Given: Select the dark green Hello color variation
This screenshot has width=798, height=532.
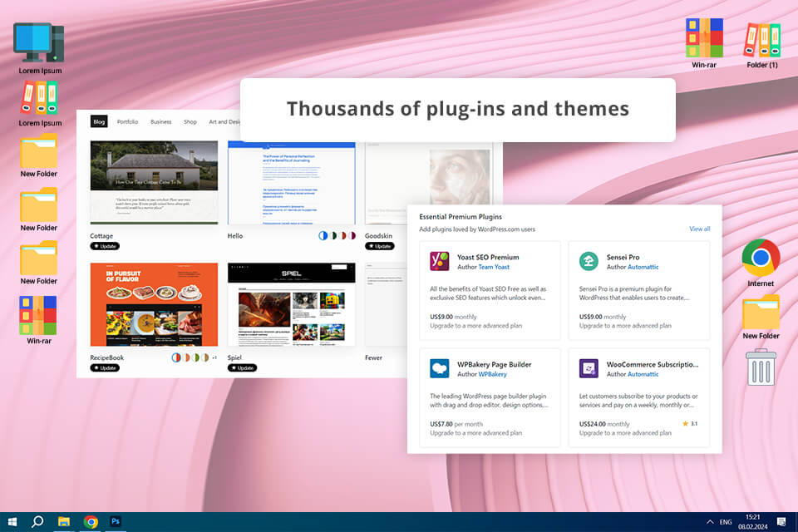Looking at the screenshot, I should 333,236.
